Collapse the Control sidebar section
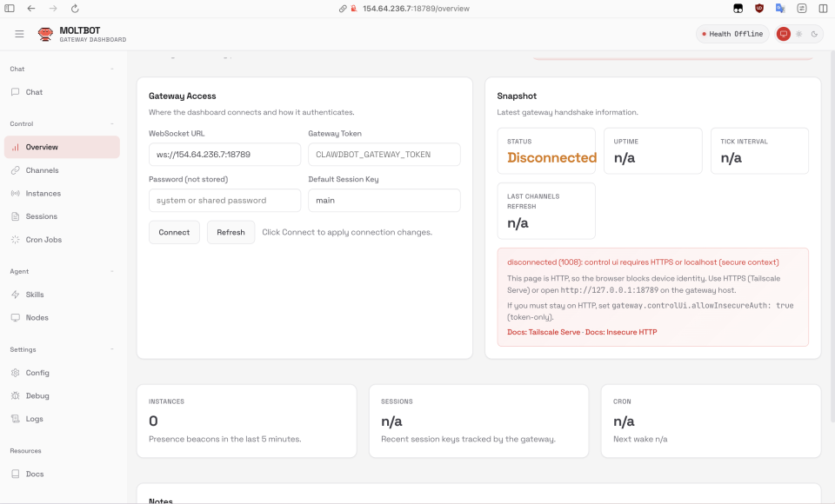The image size is (835, 504). coord(112,123)
